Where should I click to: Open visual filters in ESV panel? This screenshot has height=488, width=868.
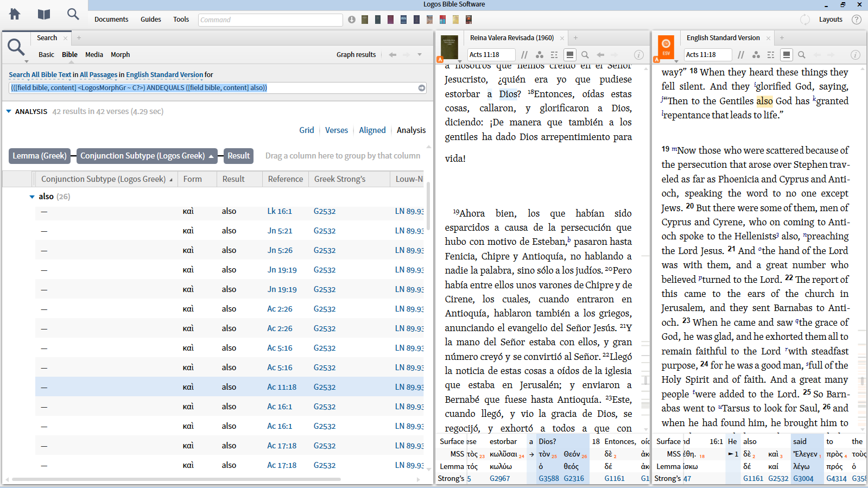click(756, 55)
